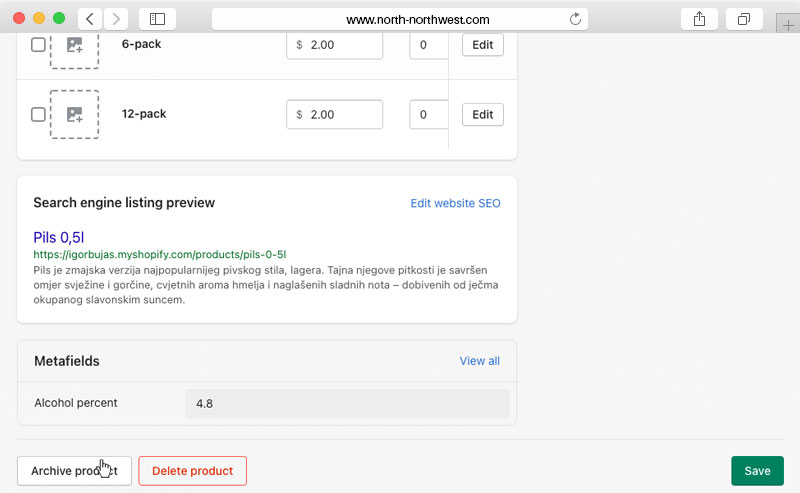Open Edit website SEO link
The height and width of the screenshot is (493, 800).
click(x=455, y=203)
